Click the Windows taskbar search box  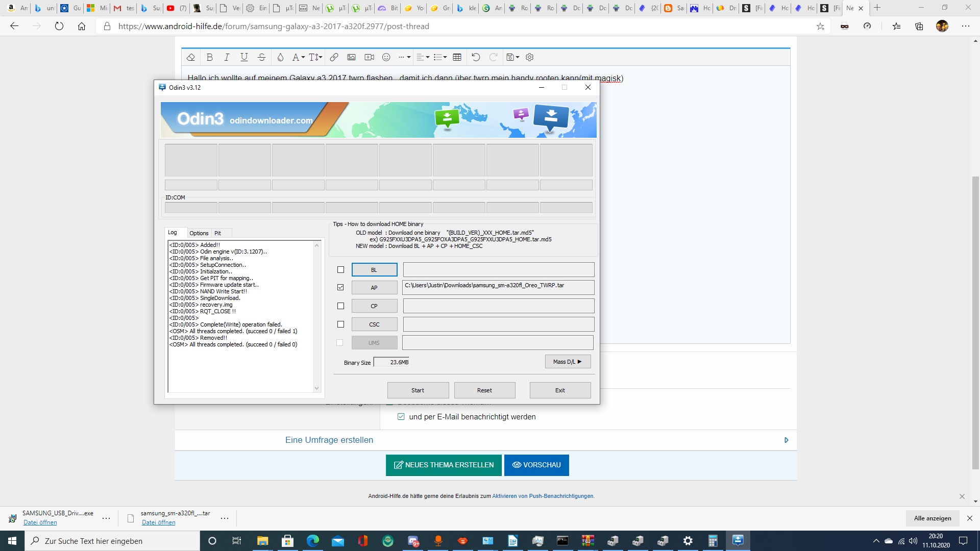click(112, 541)
